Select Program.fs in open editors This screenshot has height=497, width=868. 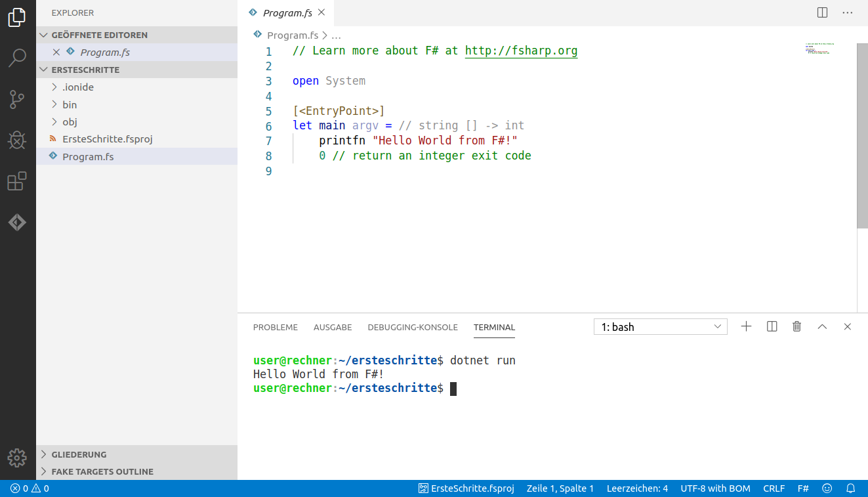click(x=136, y=53)
